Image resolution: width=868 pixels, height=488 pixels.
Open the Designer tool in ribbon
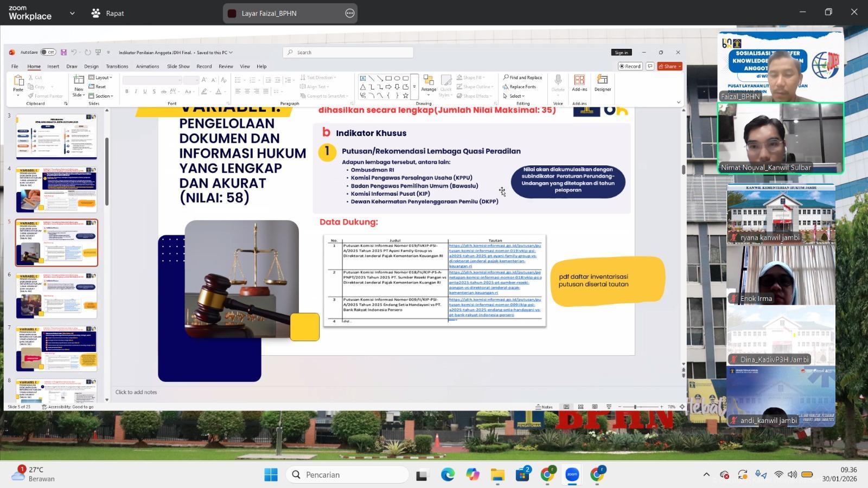(602, 83)
